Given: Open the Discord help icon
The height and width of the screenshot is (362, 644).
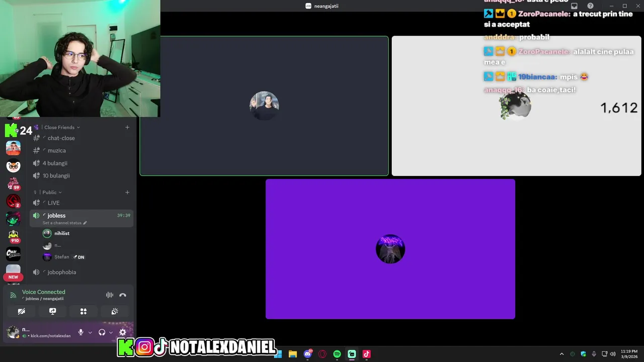Looking at the screenshot, I should (x=590, y=6).
